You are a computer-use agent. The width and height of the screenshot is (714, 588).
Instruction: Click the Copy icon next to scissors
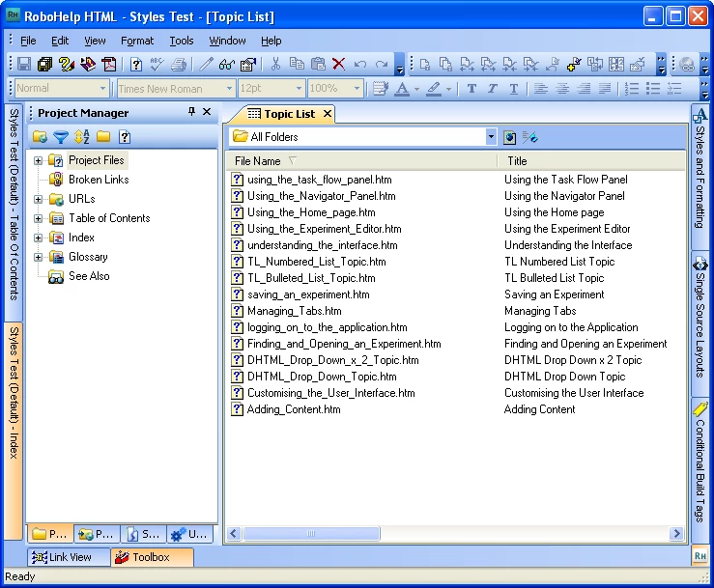(297, 64)
